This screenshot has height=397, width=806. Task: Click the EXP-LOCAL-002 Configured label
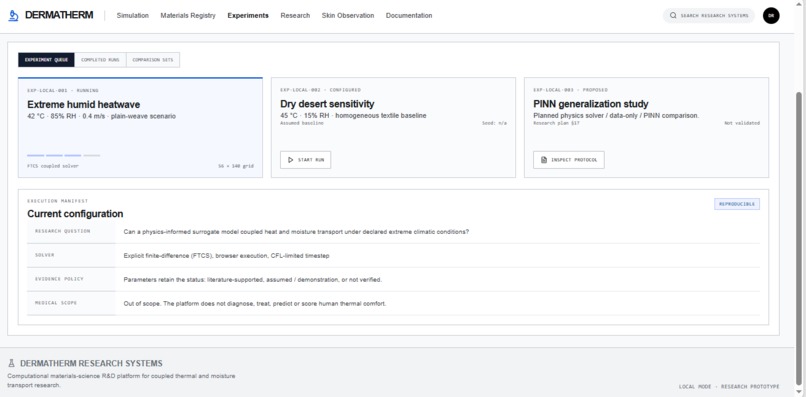tap(320, 90)
